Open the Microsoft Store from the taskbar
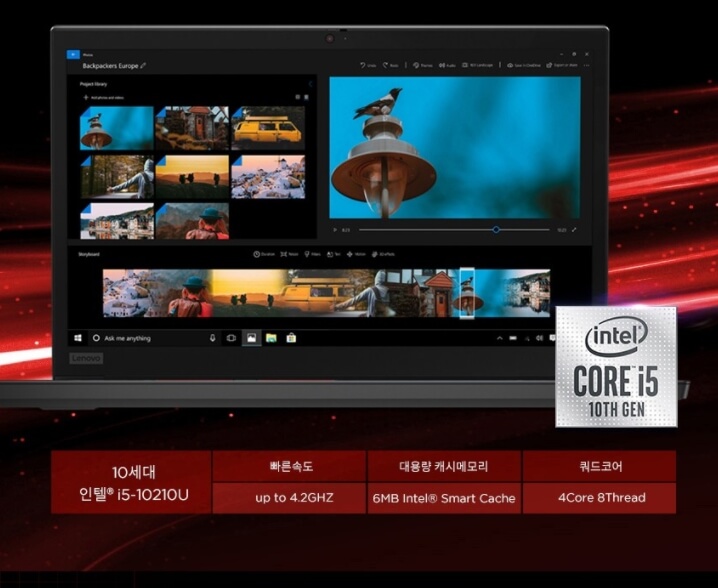The width and height of the screenshot is (718, 588). click(291, 338)
